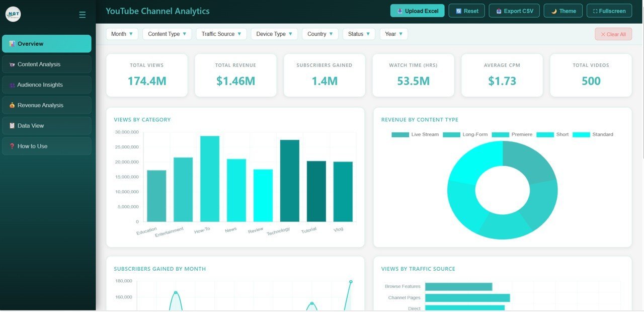Screen dimensions: 644x312
Task: Click the Short color swatch in legend
Action: tap(545, 135)
